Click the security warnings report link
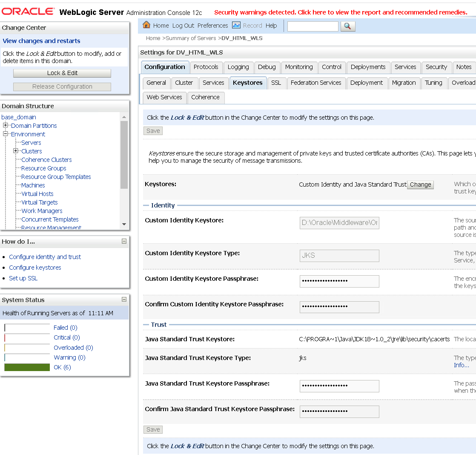The width and height of the screenshot is (476, 455). click(341, 12)
